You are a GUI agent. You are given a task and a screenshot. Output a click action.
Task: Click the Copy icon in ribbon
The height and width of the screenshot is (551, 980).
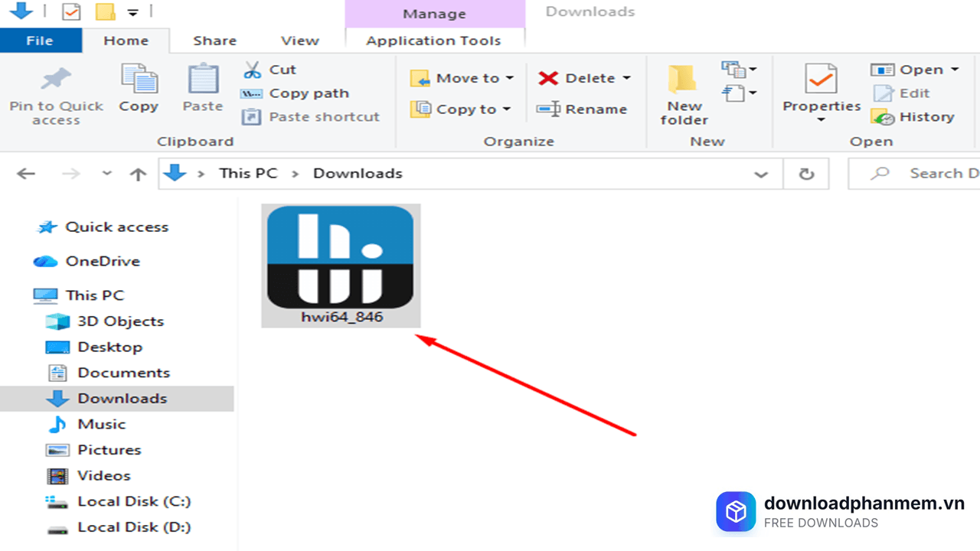point(139,80)
